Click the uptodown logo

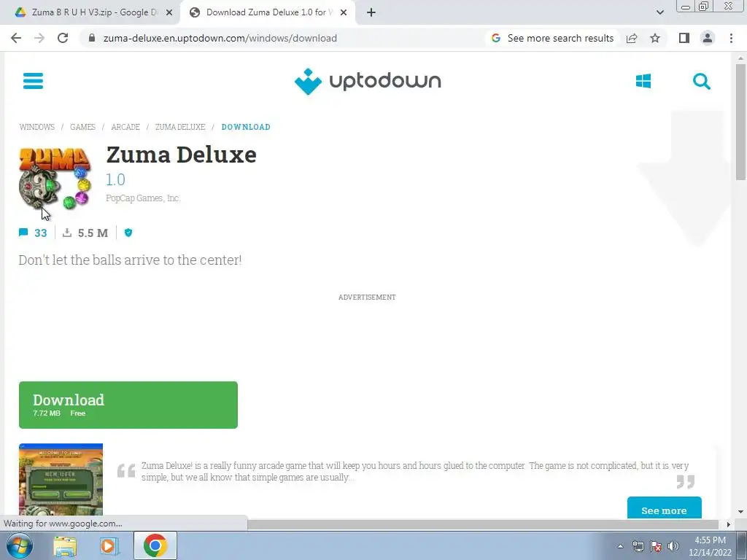coord(368,81)
